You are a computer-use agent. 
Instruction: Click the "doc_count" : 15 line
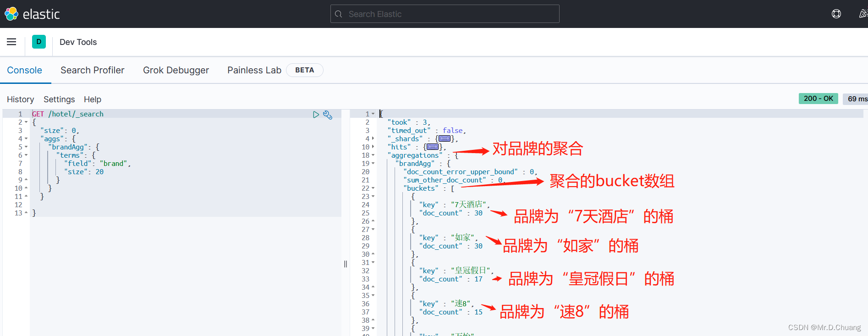(451, 312)
